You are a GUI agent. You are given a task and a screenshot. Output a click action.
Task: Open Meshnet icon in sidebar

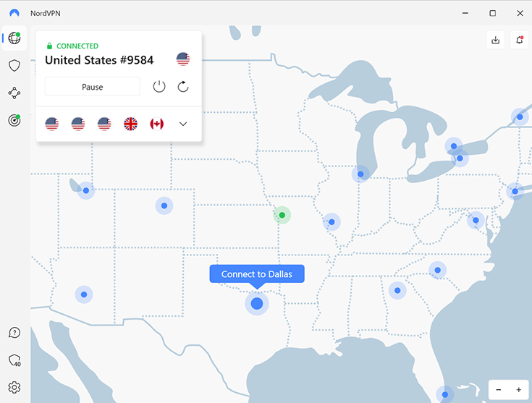coord(14,93)
